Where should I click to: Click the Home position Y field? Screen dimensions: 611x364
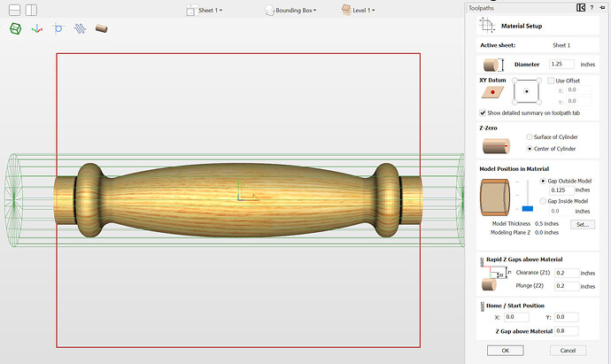(566, 317)
